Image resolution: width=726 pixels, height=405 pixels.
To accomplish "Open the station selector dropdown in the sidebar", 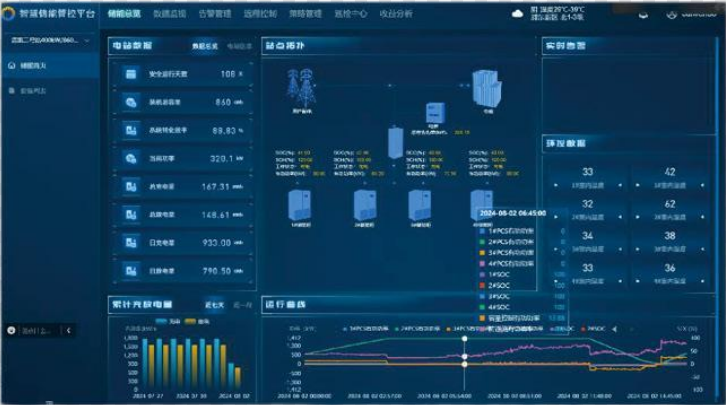I will coord(50,41).
